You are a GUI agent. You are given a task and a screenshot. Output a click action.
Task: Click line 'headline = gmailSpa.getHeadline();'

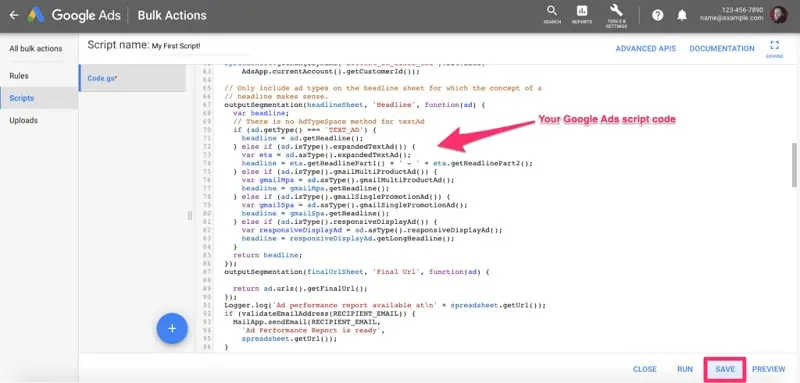pos(316,213)
